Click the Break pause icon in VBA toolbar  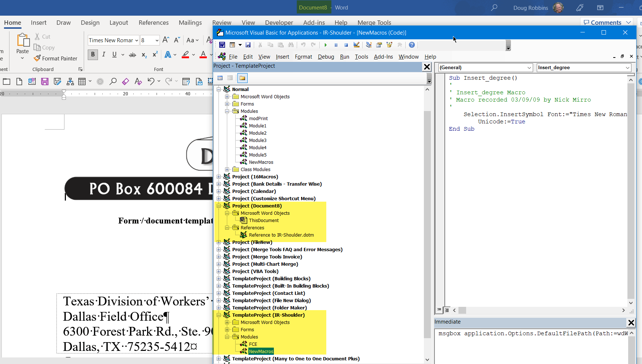tap(336, 45)
